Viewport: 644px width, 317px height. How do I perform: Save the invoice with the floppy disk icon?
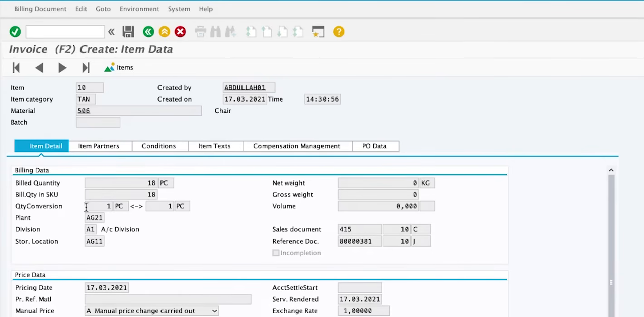pos(128,32)
